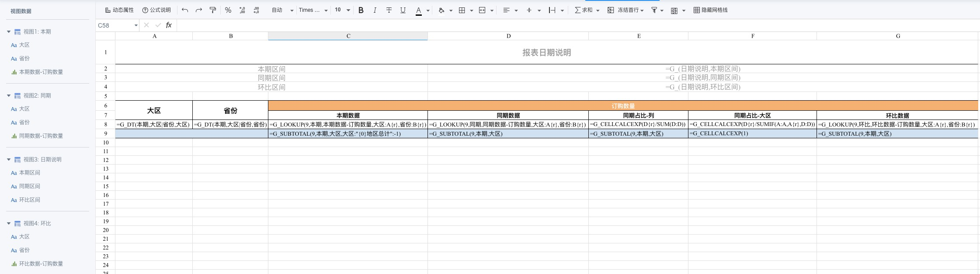The image size is (980, 274).
Task: Click the hatched cell style icon
Action: 674,11
